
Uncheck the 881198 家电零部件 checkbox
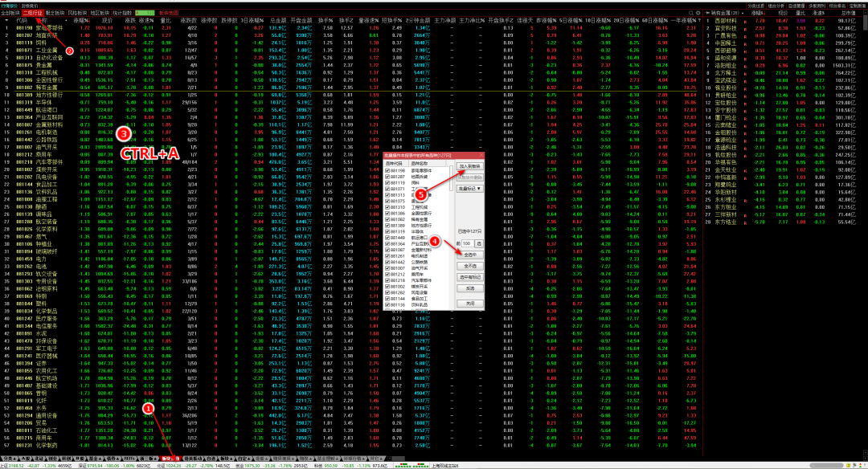point(387,170)
